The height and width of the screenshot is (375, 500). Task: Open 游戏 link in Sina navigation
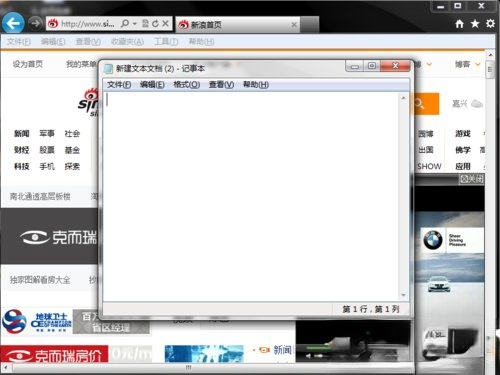tap(463, 134)
